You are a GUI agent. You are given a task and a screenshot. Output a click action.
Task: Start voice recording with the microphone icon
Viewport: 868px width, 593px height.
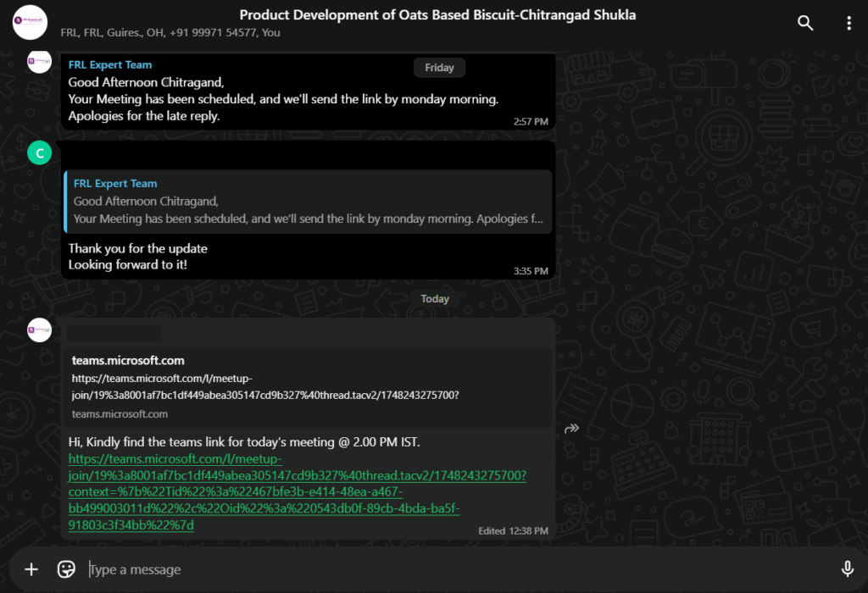[847, 568]
